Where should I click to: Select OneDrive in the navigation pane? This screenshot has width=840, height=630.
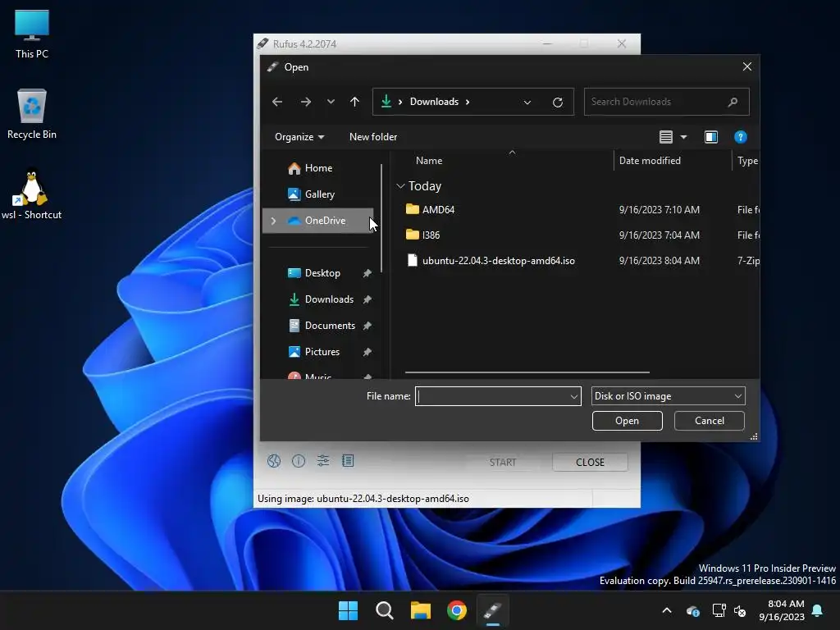tap(318, 221)
